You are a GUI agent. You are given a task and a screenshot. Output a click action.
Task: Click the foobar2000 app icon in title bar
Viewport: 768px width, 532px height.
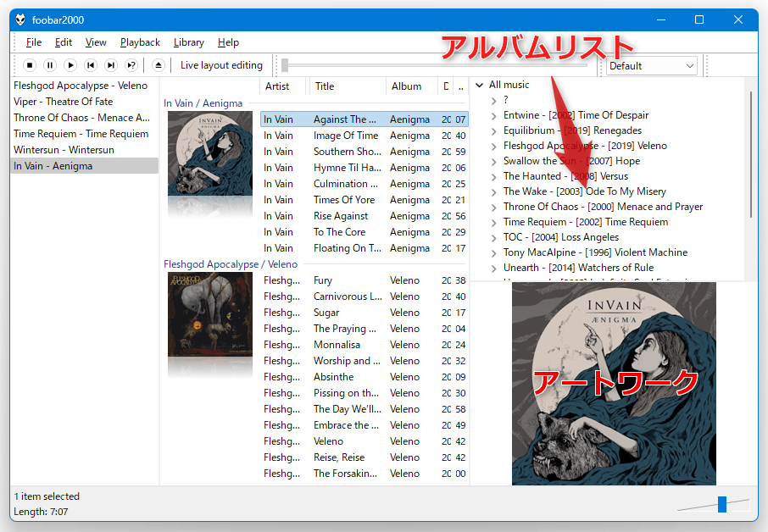(x=20, y=19)
